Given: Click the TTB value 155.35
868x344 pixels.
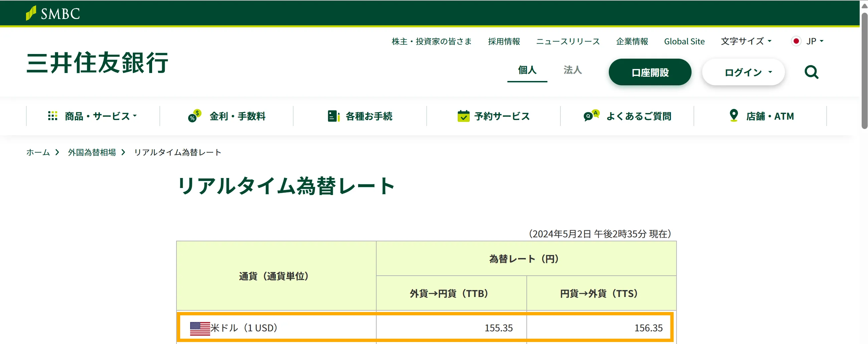Looking at the screenshot, I should (498, 328).
